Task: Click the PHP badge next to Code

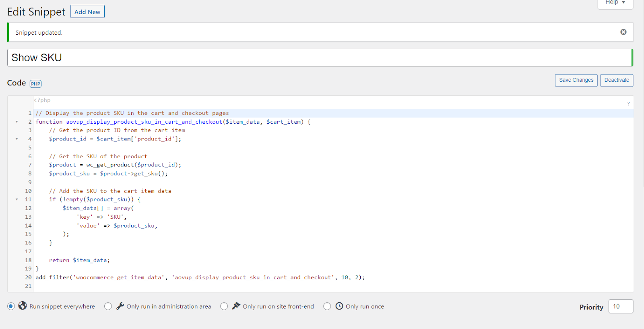Action: [x=35, y=84]
